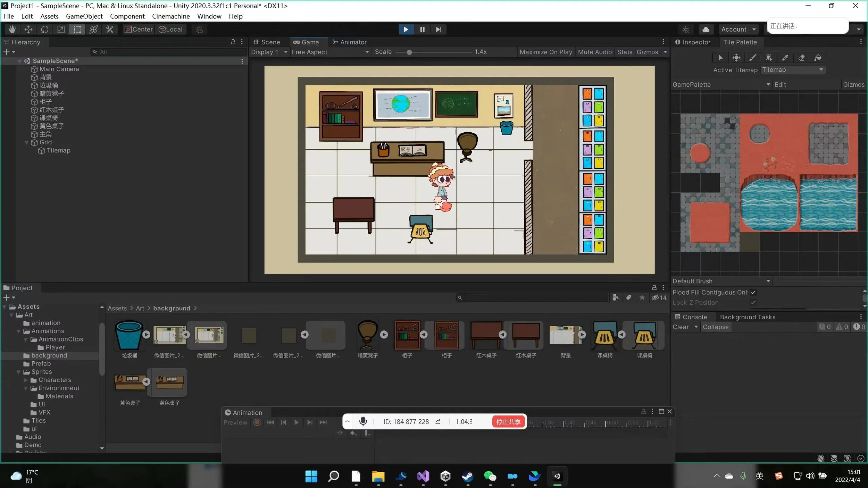Collapse the Grid object in Hierarchy
This screenshot has width=868, height=488.
[26, 142]
